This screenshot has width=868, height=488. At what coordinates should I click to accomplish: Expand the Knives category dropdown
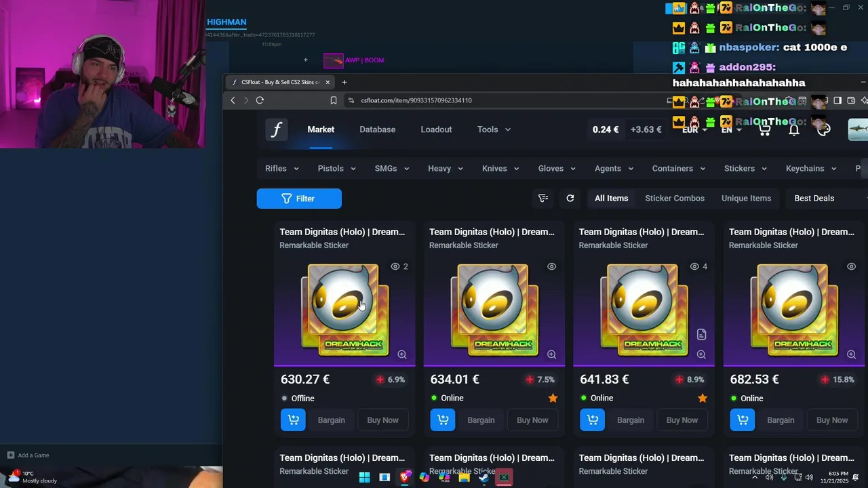[500, 168]
